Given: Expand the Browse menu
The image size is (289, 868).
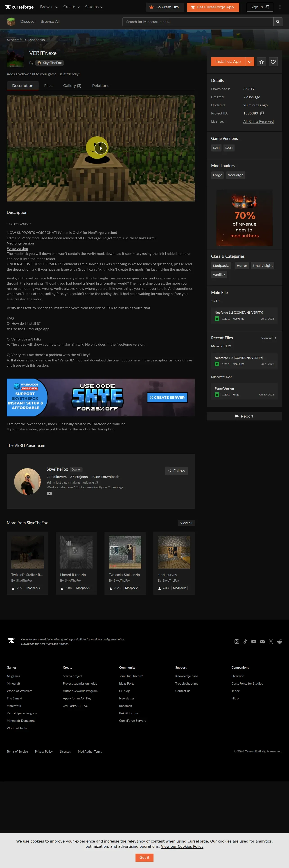Looking at the screenshot, I should [x=49, y=7].
